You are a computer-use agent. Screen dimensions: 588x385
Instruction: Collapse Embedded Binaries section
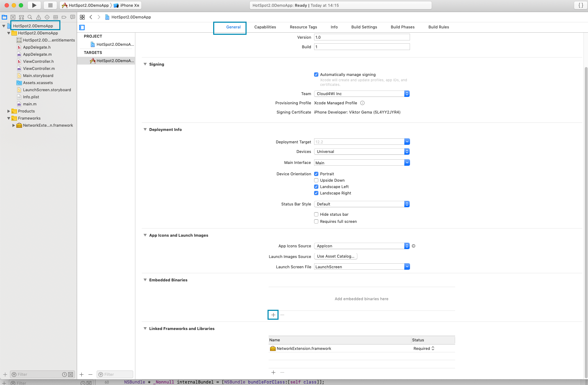(x=145, y=280)
